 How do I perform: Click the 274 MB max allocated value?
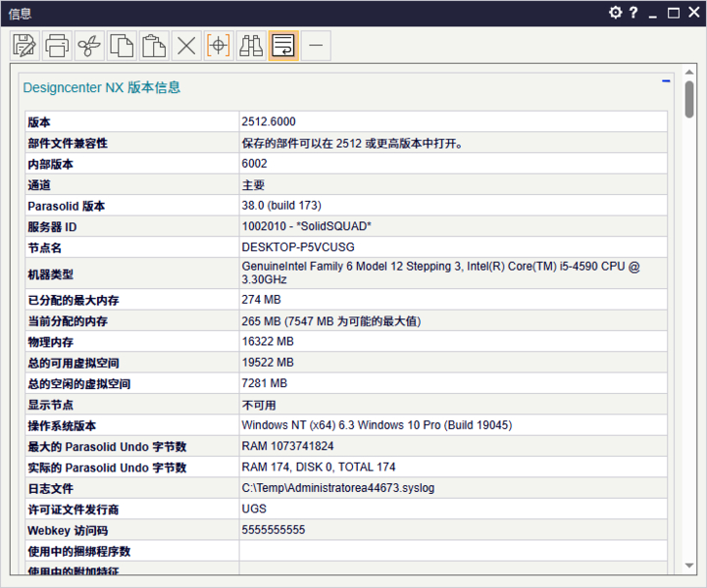tap(261, 300)
